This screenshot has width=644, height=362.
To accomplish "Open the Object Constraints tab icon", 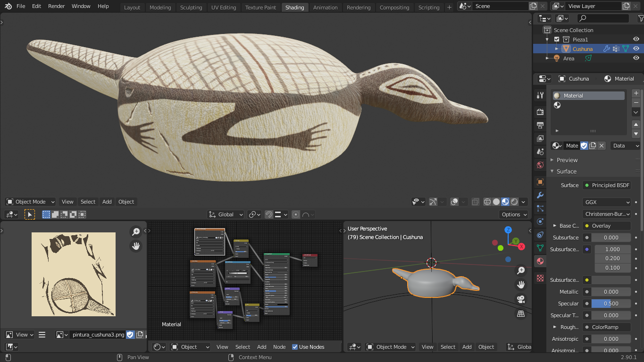I will pos(540,235).
